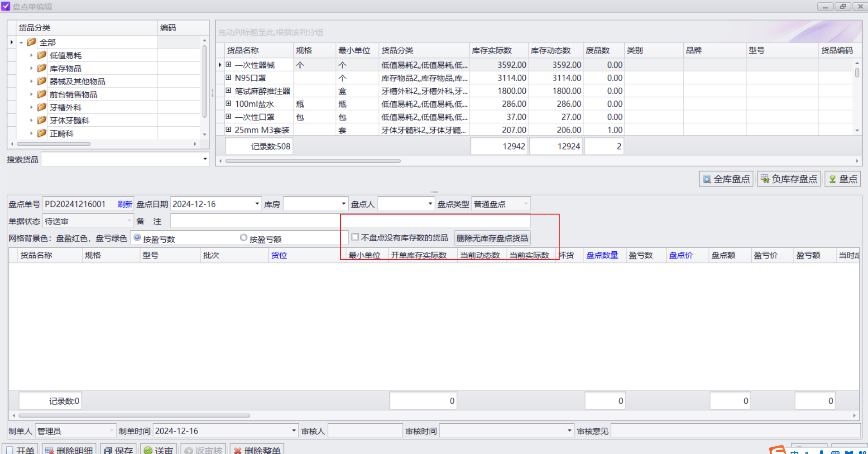Open the 制单时间 date dropdown
Image resolution: width=868 pixels, height=454 pixels.
(x=294, y=430)
